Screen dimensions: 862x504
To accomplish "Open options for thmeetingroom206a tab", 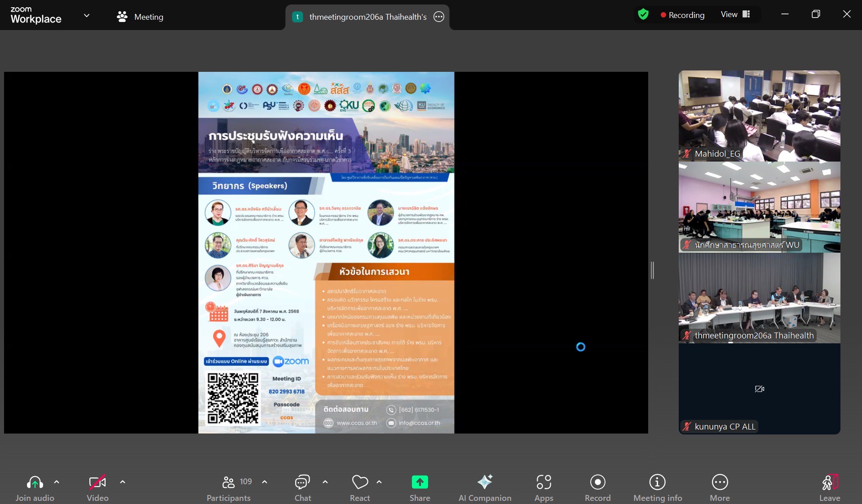I will [x=439, y=17].
